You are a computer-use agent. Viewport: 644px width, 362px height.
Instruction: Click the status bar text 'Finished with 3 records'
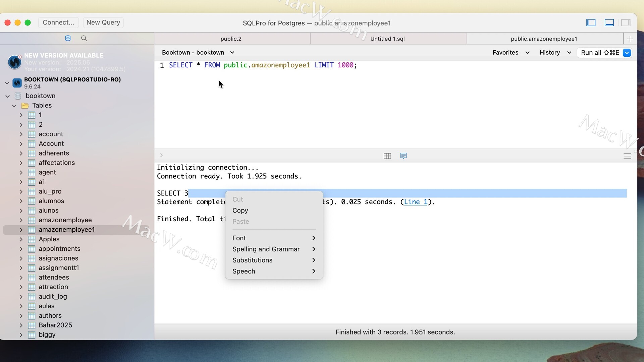pyautogui.click(x=372, y=332)
